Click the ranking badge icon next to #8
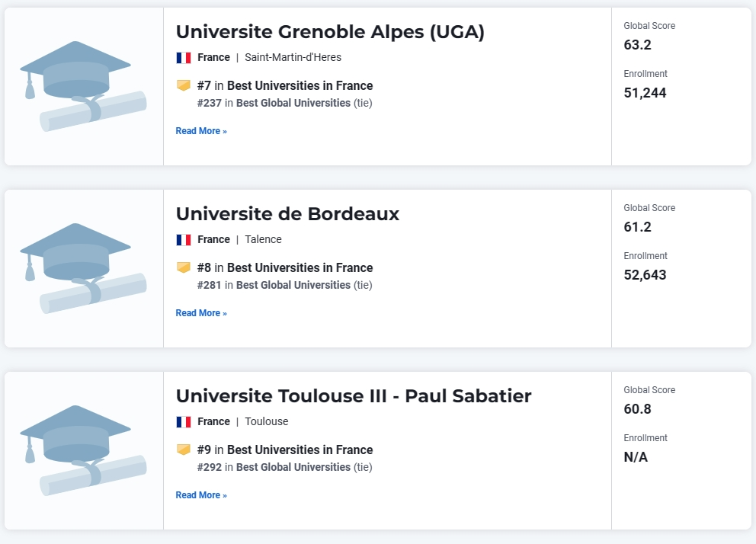756x544 pixels. (x=183, y=267)
